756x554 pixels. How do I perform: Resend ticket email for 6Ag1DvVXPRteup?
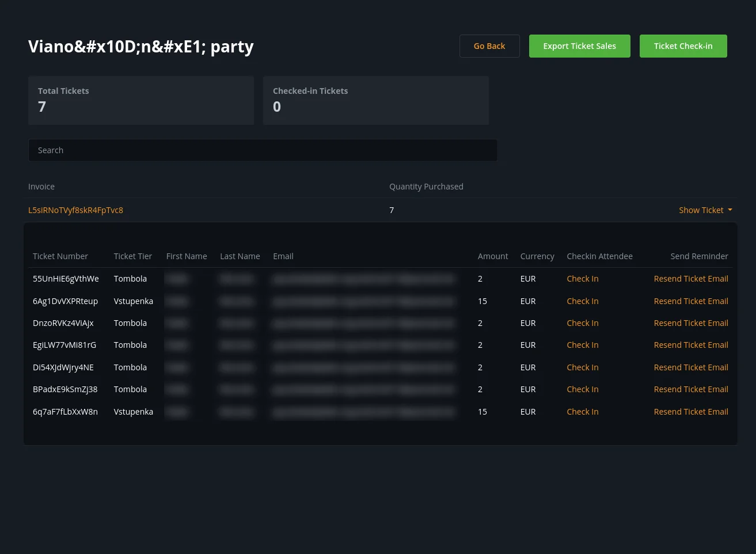coord(690,301)
